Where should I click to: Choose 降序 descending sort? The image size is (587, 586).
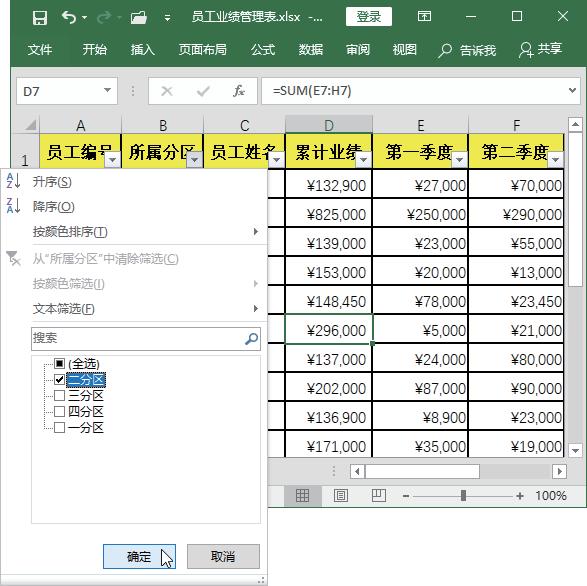(134, 207)
